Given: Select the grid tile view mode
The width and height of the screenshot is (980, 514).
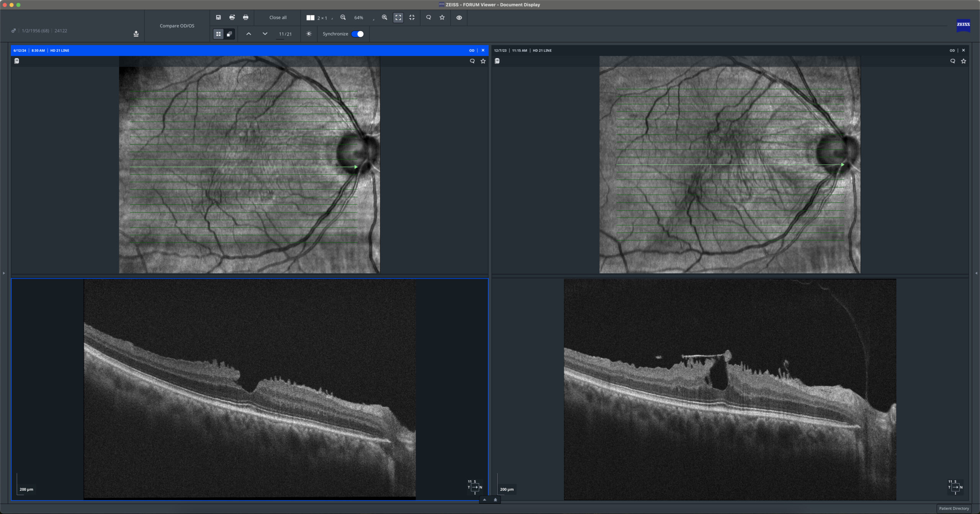Looking at the screenshot, I should coord(218,34).
